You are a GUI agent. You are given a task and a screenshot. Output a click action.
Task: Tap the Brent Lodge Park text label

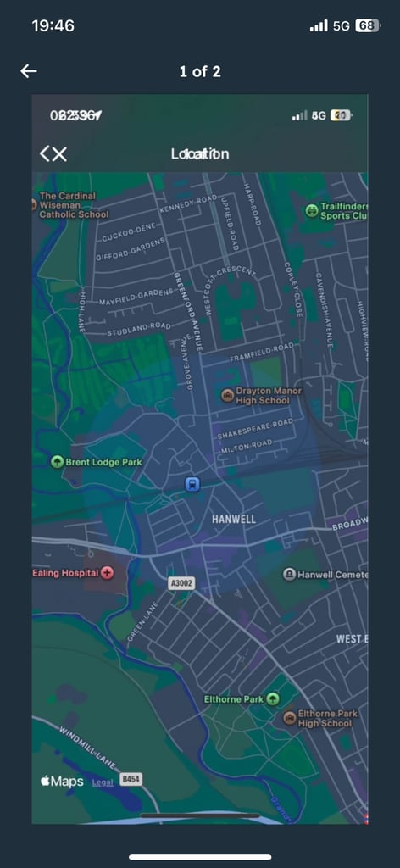[103, 462]
